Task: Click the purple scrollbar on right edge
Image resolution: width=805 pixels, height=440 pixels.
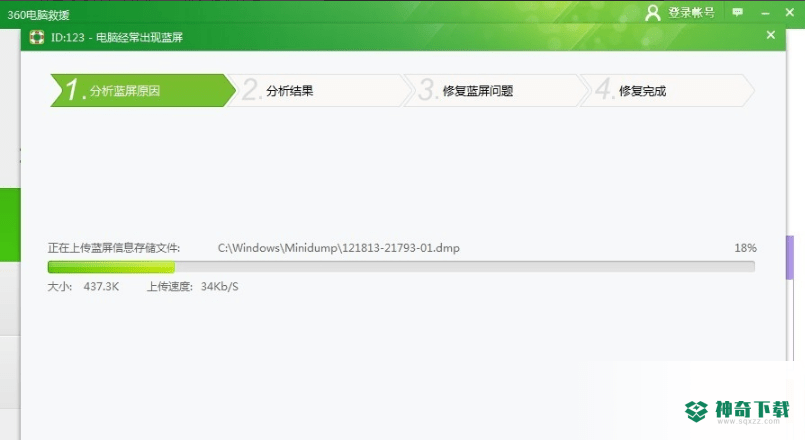Action: tap(790, 257)
